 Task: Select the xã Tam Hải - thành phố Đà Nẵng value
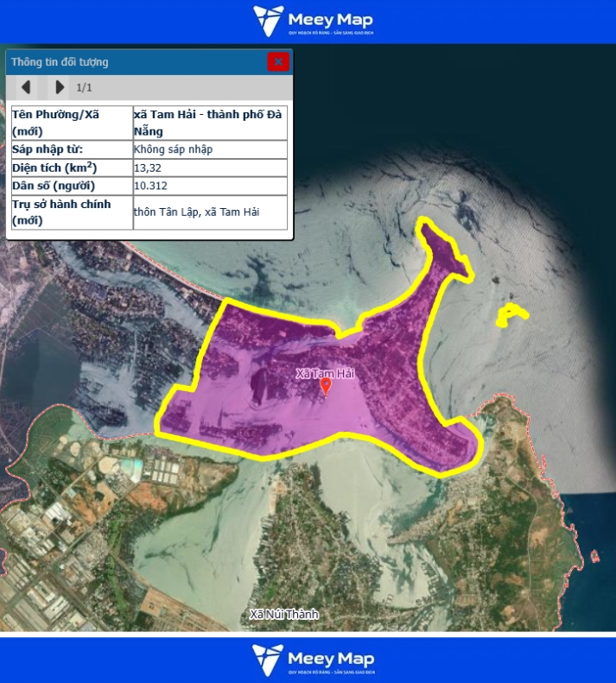210,123
